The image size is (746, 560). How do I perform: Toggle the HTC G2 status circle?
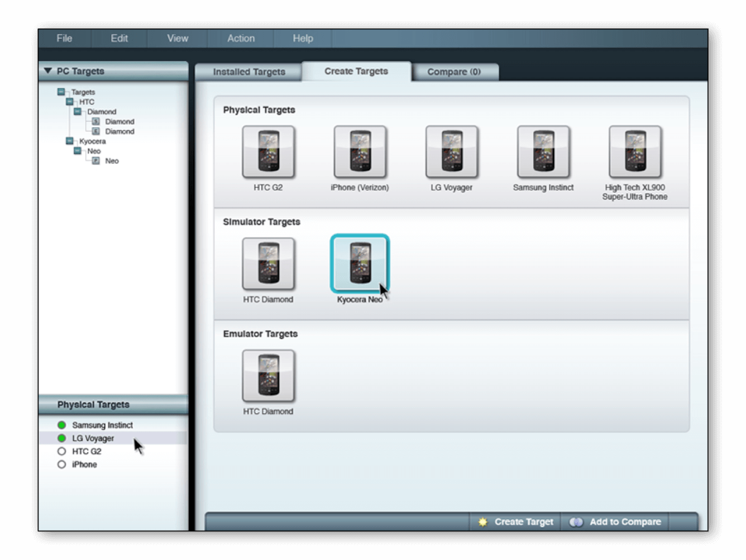(x=62, y=451)
